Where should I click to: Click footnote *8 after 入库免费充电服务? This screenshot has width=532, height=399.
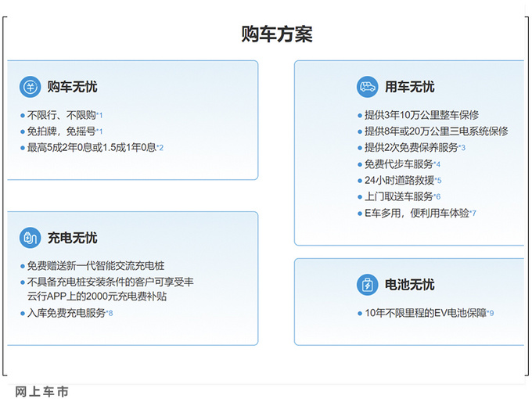110,313
